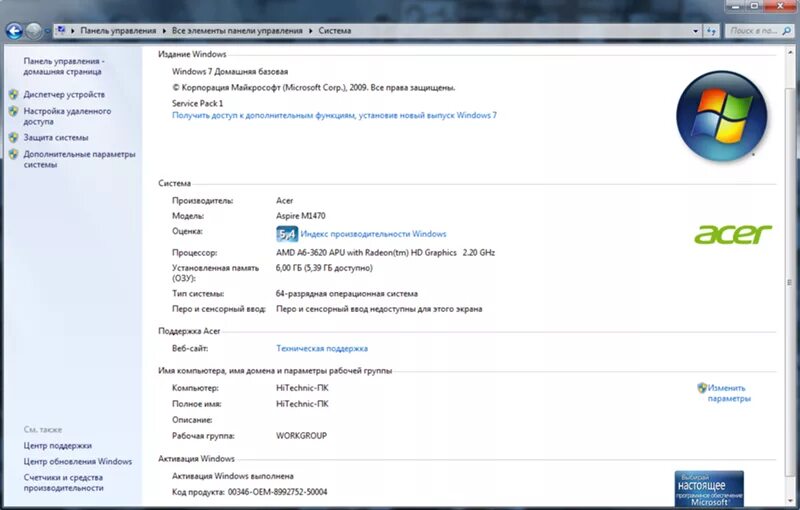Image resolution: width=800 pixels, height=510 pixels.
Task: Click the Control Panel icon in address bar
Action: (x=61, y=30)
